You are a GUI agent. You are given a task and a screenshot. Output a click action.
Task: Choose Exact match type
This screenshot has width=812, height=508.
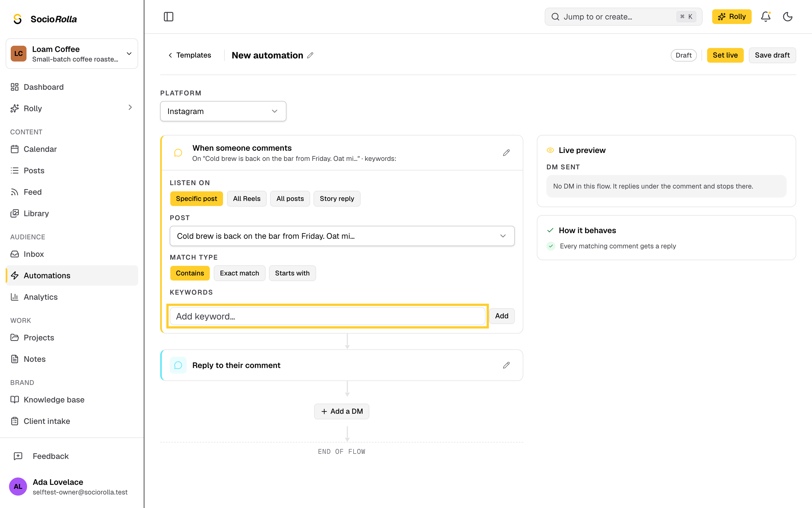point(240,273)
